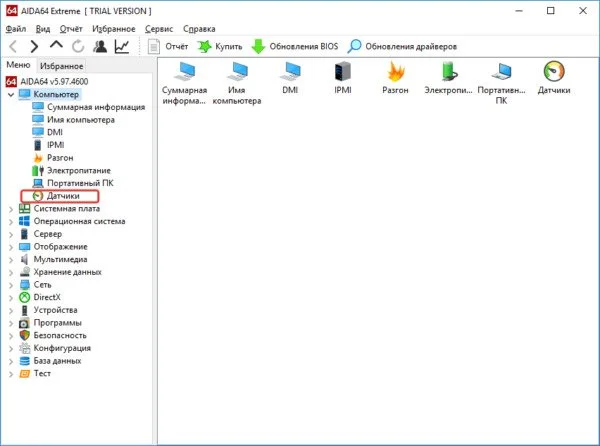Open the Файл menu
Image resolution: width=600 pixels, height=446 pixels.
tap(16, 29)
